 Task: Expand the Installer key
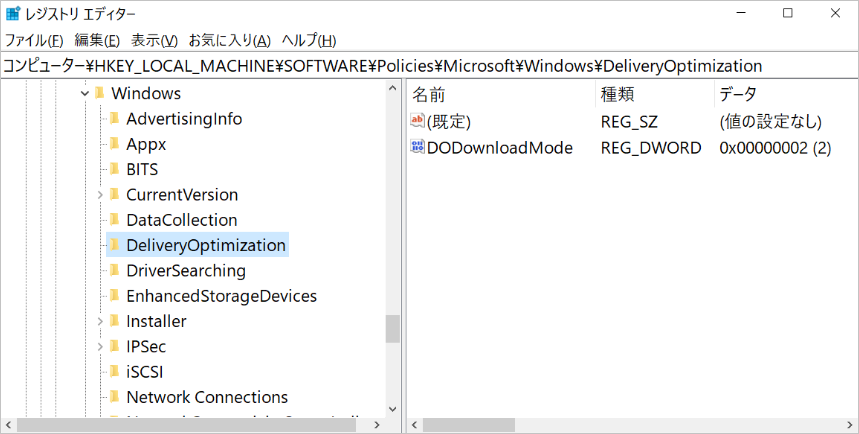coord(100,322)
